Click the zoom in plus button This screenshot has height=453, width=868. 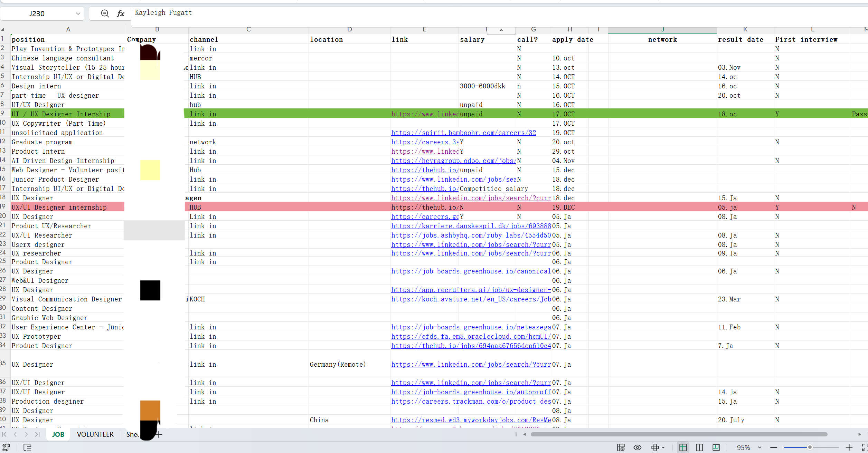tap(849, 447)
